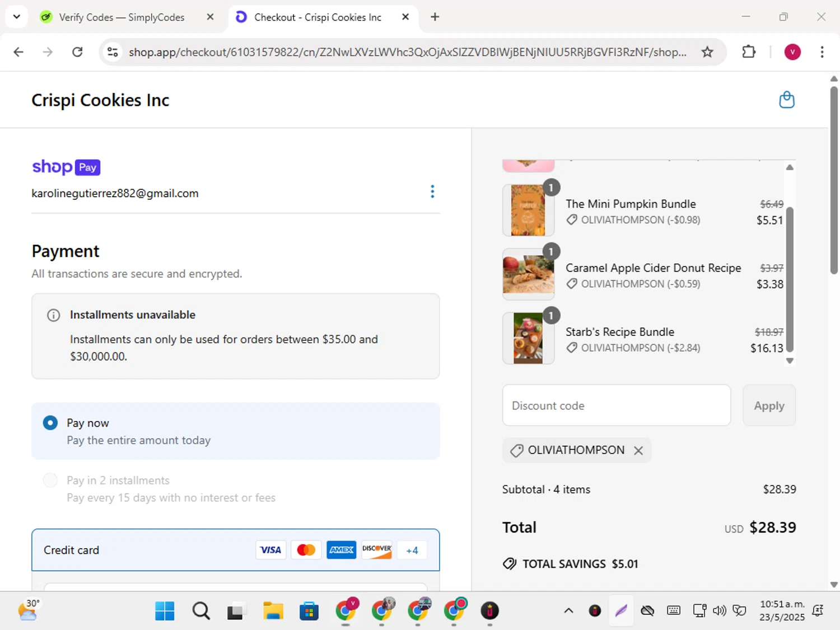Click the Starb's Recipe Bundle $16.13 price

tap(767, 348)
